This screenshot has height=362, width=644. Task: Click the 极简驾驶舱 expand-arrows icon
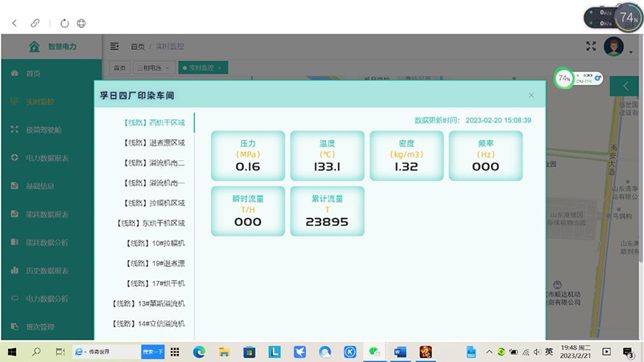point(14,130)
